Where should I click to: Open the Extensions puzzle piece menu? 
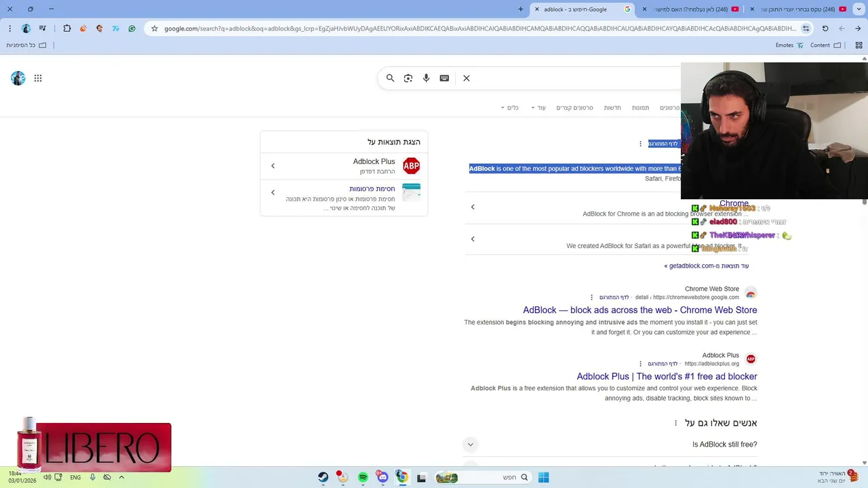(x=67, y=28)
